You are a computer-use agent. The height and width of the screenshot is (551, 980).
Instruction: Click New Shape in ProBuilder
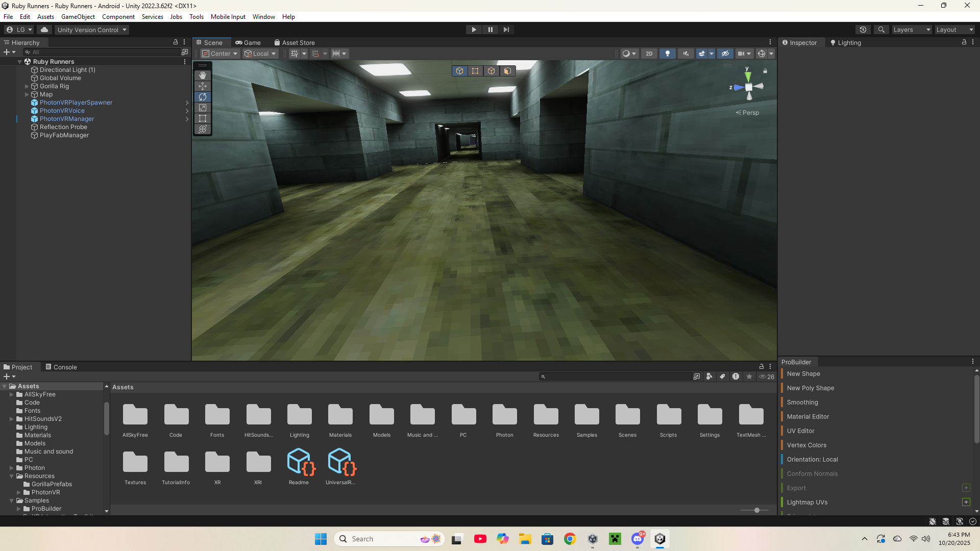coord(803,374)
